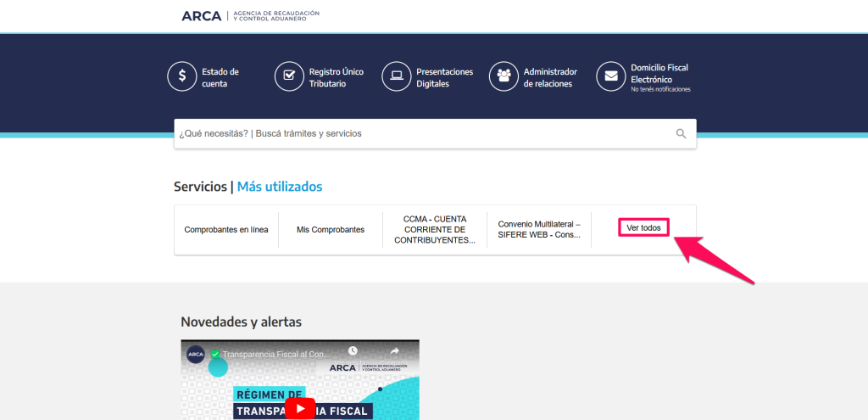Open Administrador de relaciones people icon
868x420 pixels.
pos(504,76)
